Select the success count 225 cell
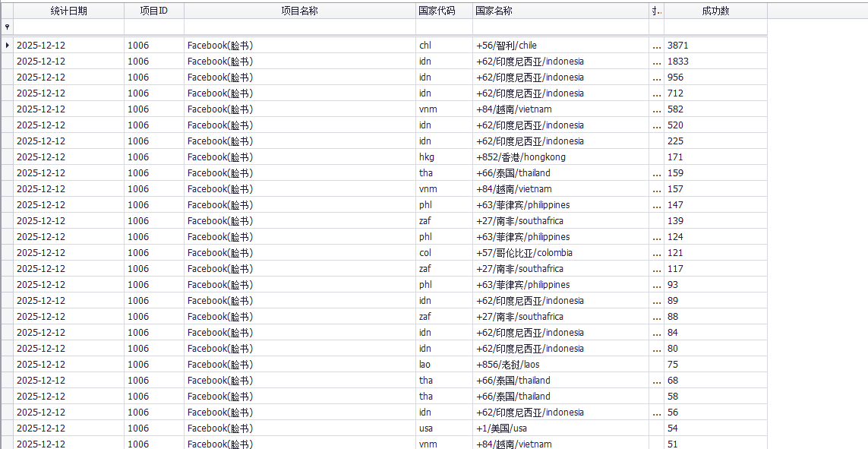This screenshot has height=449, width=868. [716, 141]
